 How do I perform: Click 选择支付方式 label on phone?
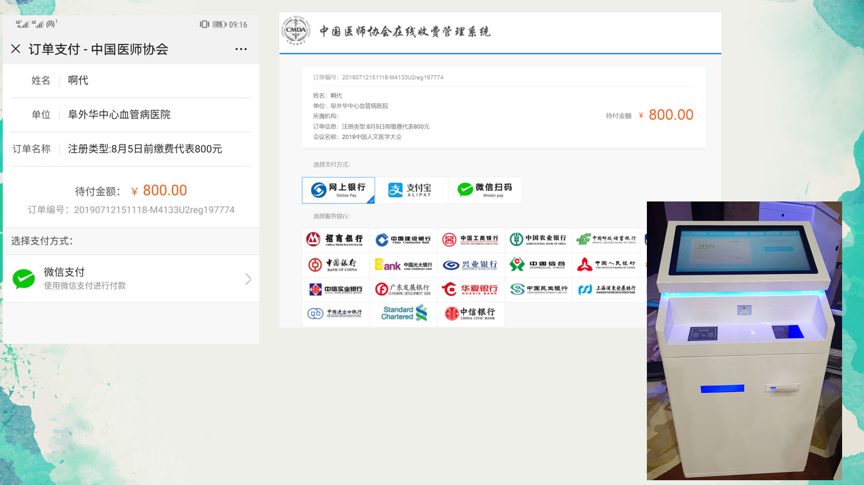pyautogui.click(x=42, y=241)
